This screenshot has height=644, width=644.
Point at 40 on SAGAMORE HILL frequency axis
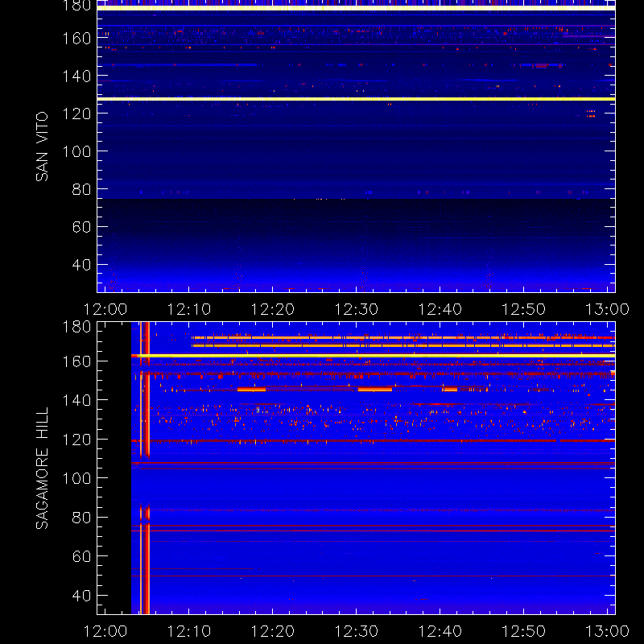tap(82, 595)
